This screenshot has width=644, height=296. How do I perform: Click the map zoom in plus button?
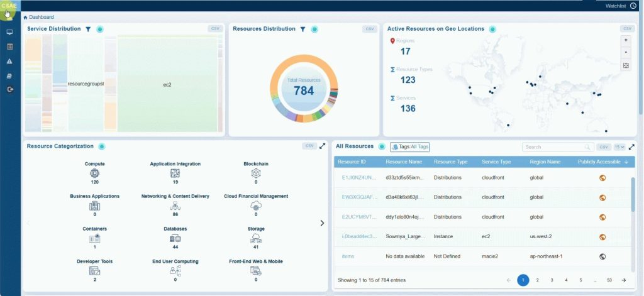625,40
